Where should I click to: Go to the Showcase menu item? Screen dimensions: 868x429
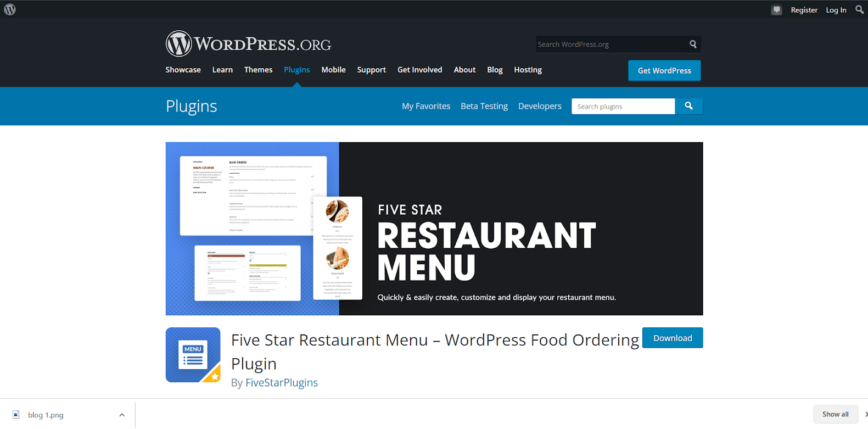click(183, 70)
